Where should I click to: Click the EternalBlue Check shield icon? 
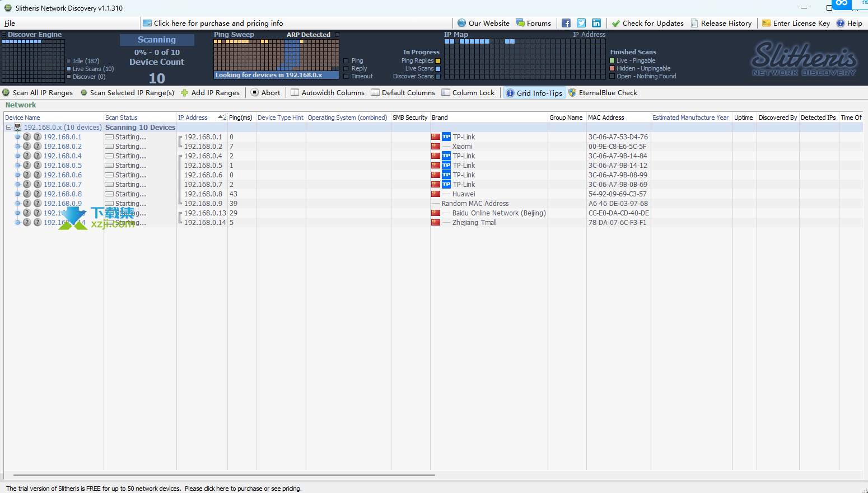572,92
